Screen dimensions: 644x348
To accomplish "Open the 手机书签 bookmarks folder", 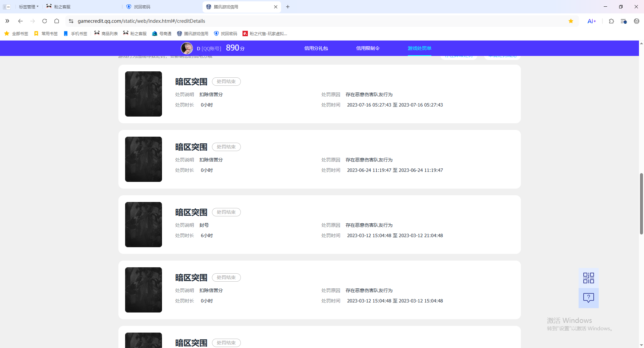I will tap(75, 33).
